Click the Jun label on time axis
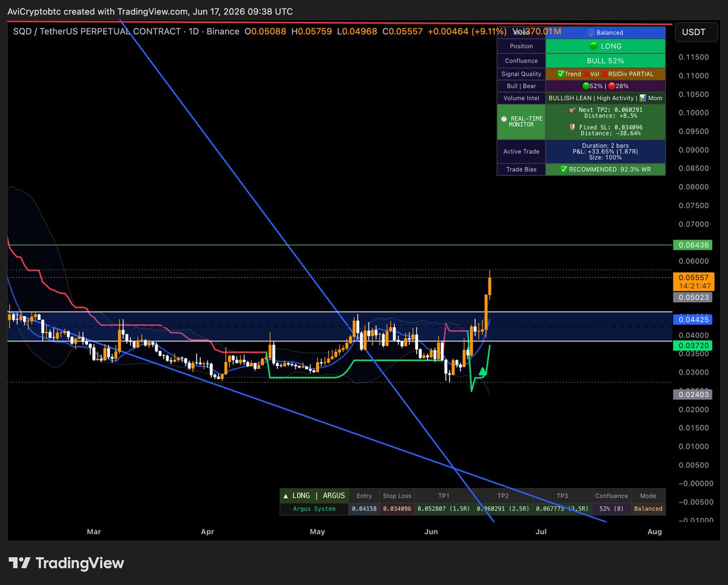This screenshot has height=585, width=728. click(x=431, y=532)
